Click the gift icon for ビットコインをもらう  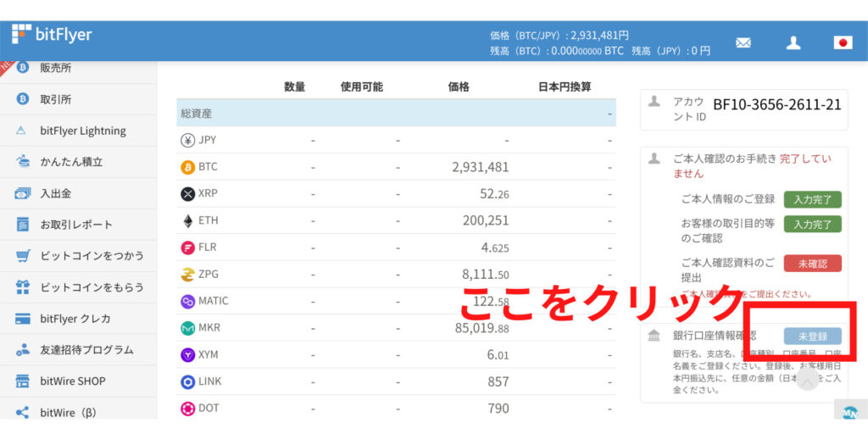[23, 287]
